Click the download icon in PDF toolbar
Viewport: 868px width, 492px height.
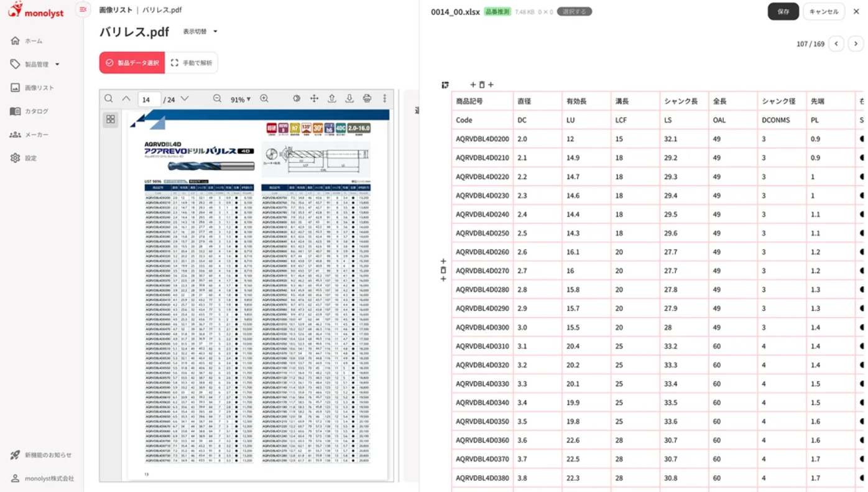pyautogui.click(x=349, y=99)
